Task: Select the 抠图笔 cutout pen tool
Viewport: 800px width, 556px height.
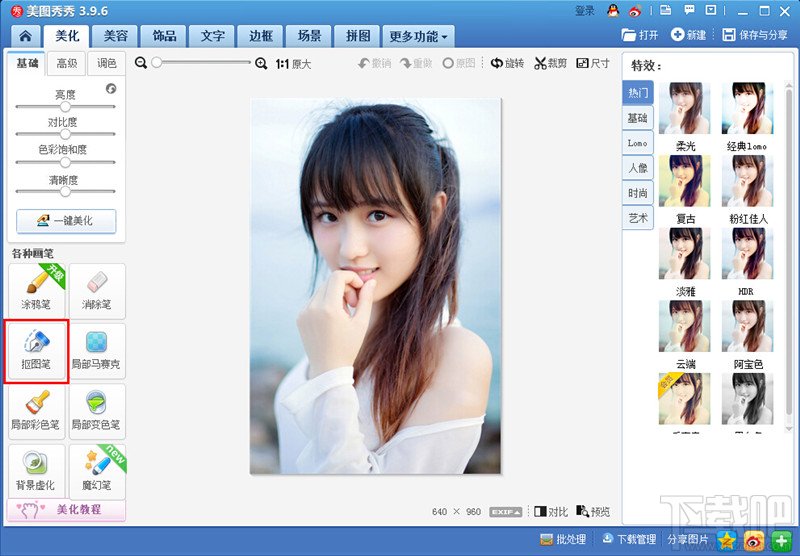Action: 37,351
